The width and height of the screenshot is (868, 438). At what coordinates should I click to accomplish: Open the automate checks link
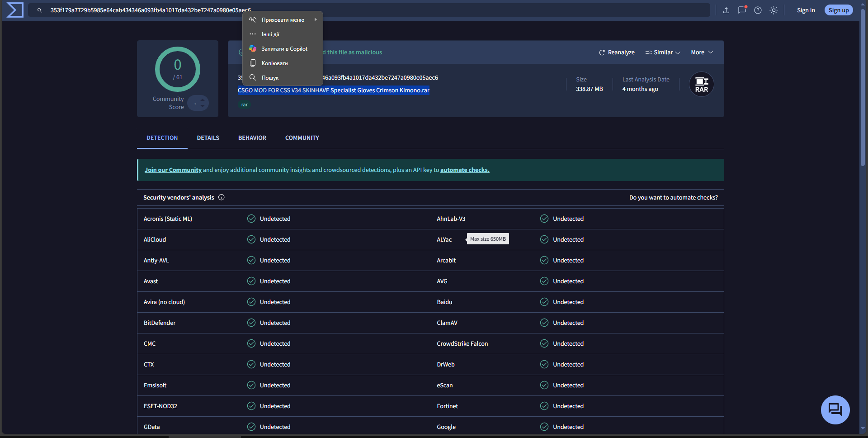click(x=465, y=170)
